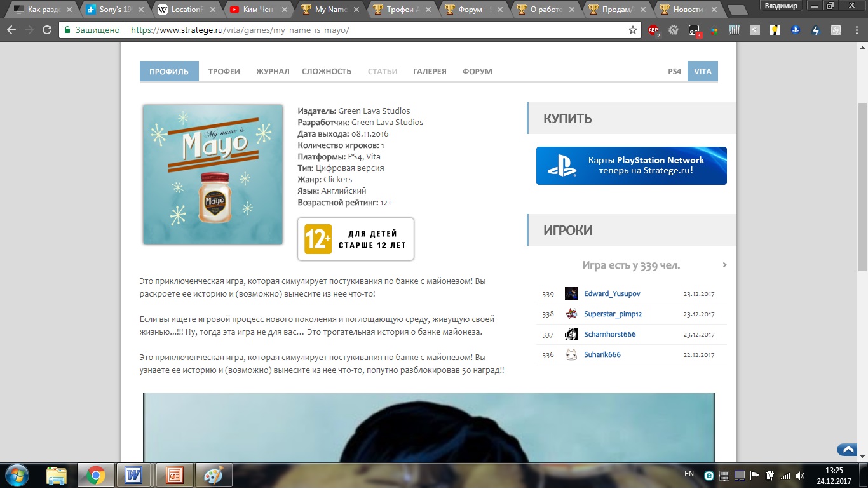The width and height of the screenshot is (868, 503).
Task: Open Paint from the taskbar
Action: [x=214, y=475]
